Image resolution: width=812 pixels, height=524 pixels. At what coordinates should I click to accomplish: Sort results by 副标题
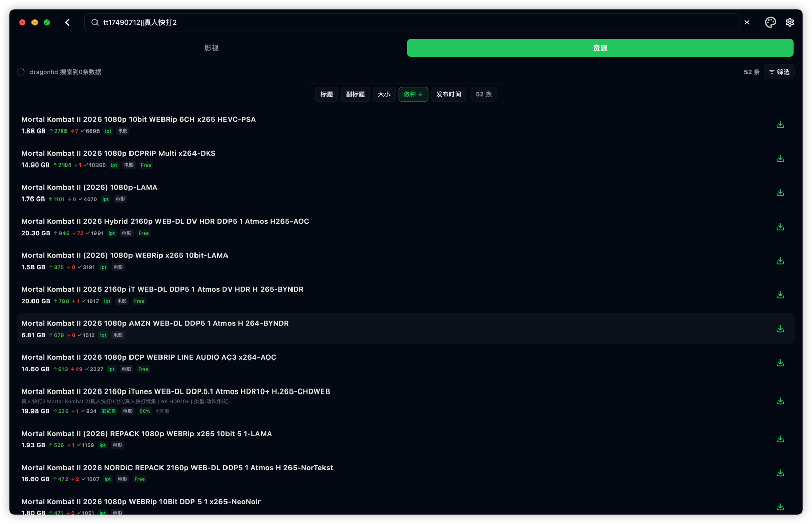tap(355, 94)
